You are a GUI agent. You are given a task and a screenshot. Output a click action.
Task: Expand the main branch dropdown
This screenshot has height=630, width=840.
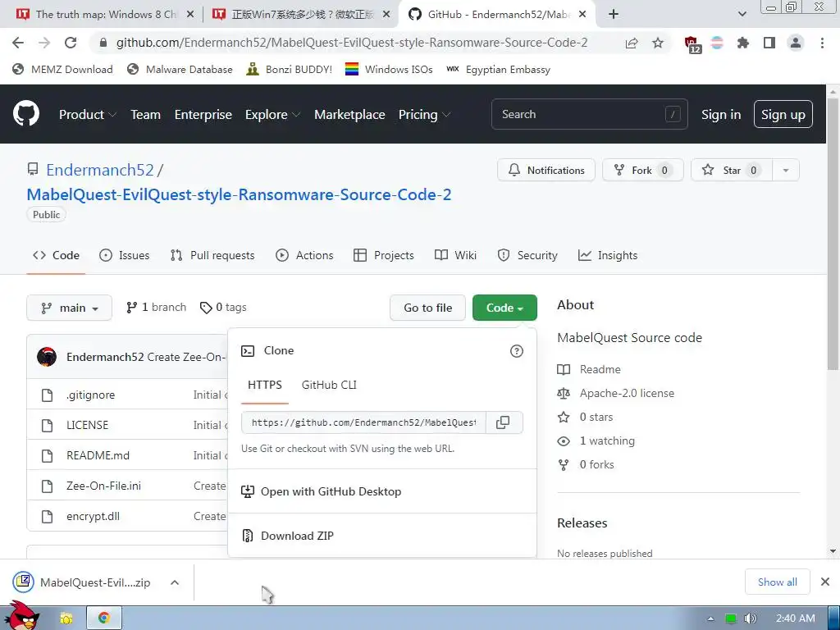(69, 308)
